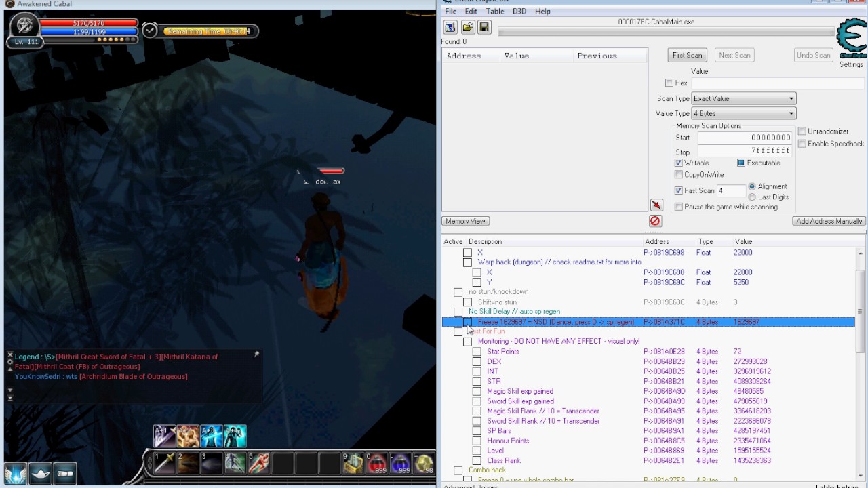Click the red arrow copy-to-address-list icon

coord(656,205)
